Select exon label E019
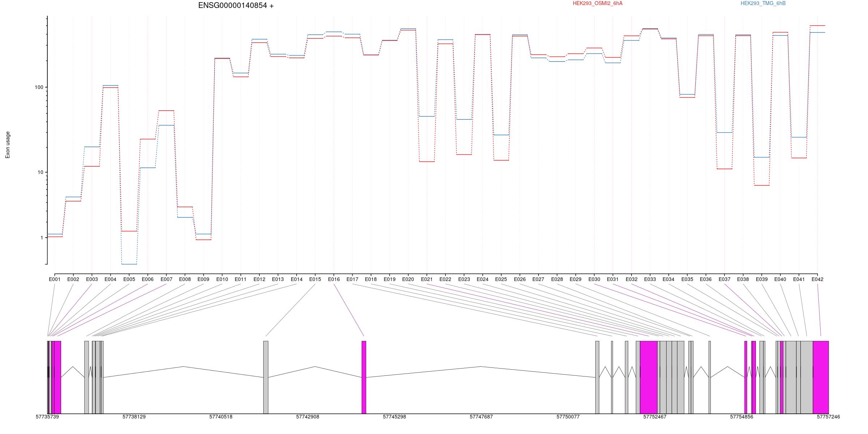Screen dimensions: 868x434 (390, 279)
